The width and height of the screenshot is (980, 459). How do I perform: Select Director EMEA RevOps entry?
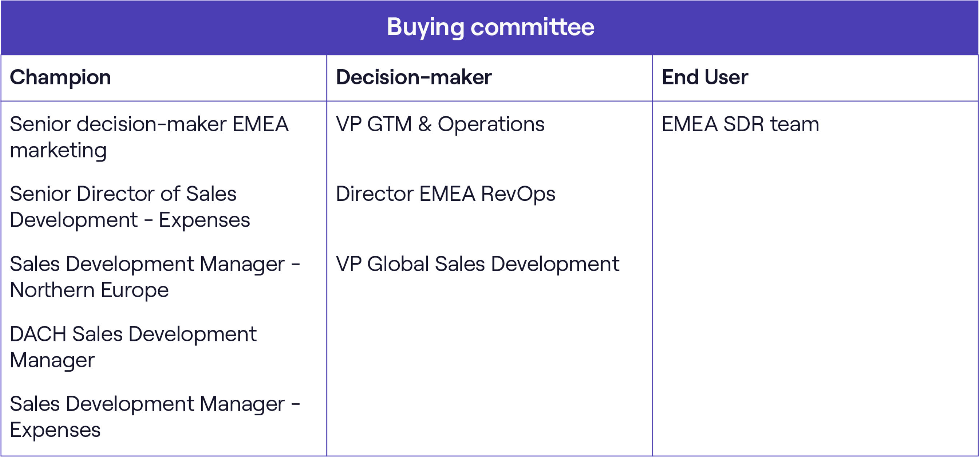(446, 194)
